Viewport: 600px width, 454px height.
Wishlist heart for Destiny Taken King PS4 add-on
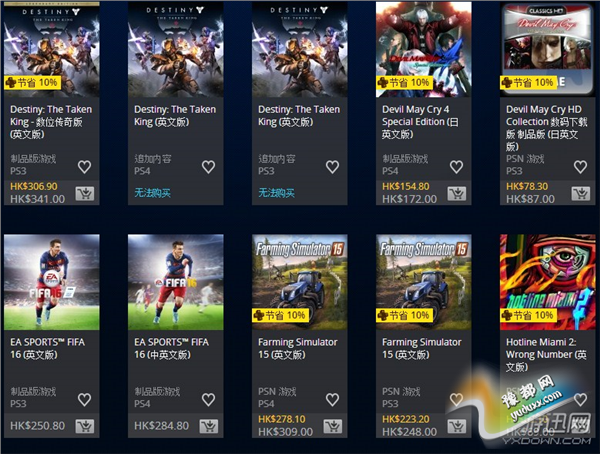209,167
